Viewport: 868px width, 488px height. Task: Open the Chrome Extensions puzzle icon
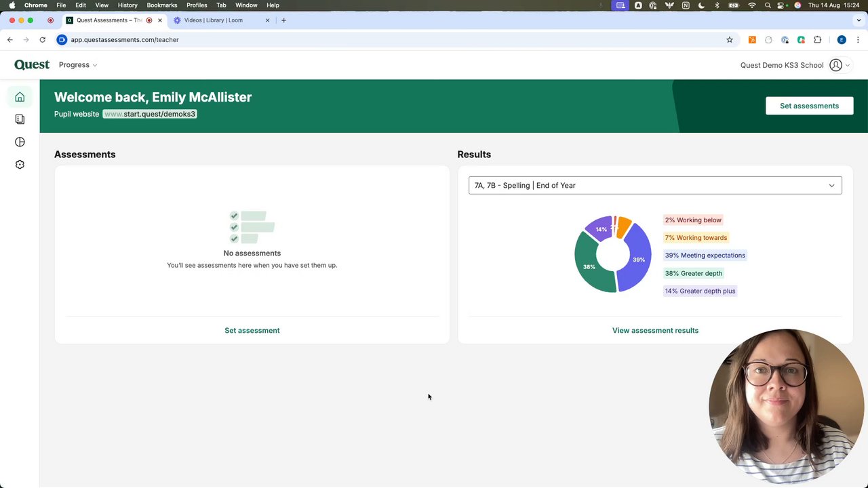pos(817,40)
